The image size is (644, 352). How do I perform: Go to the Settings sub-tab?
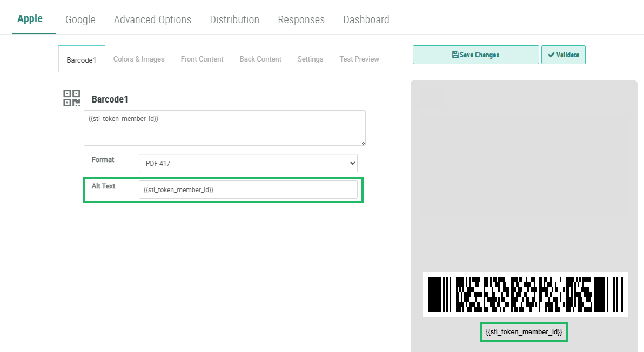(310, 59)
